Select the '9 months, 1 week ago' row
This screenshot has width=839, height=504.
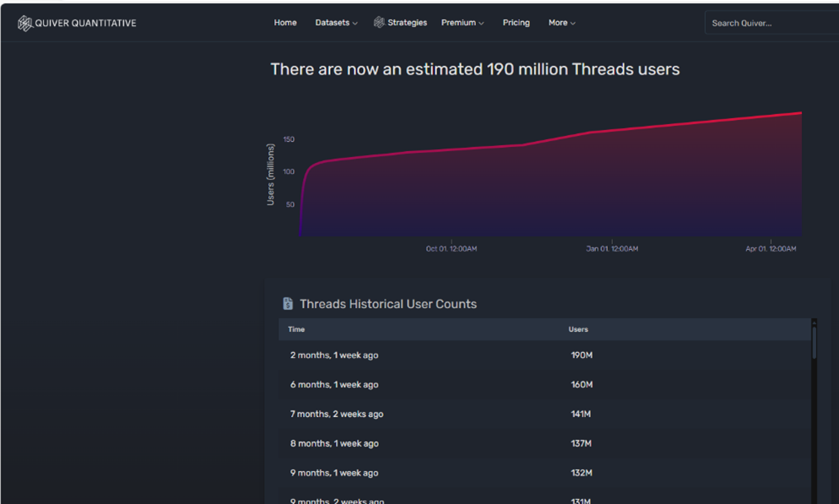click(544, 473)
